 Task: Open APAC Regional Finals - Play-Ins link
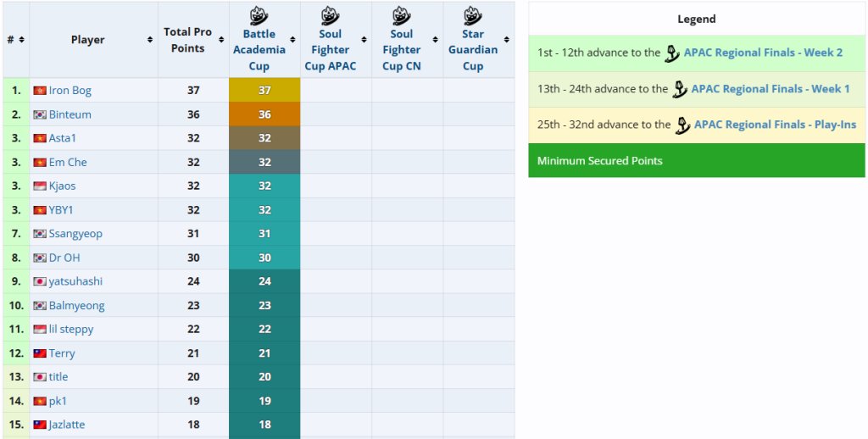tap(775, 125)
